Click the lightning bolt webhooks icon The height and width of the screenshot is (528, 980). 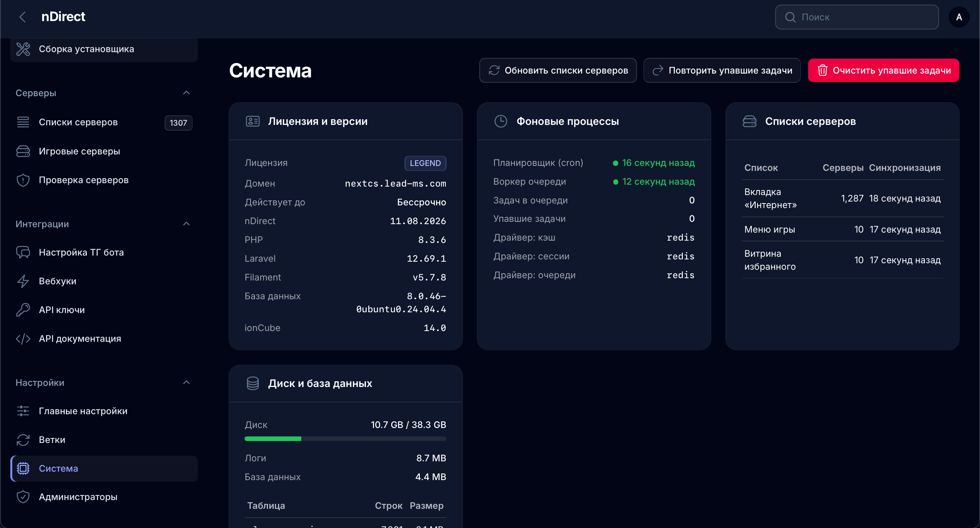click(x=23, y=281)
